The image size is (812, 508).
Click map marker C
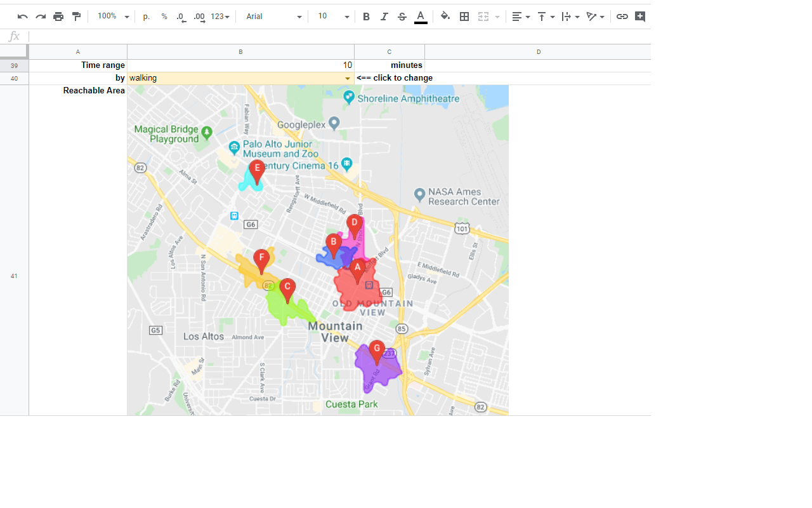[287, 291]
